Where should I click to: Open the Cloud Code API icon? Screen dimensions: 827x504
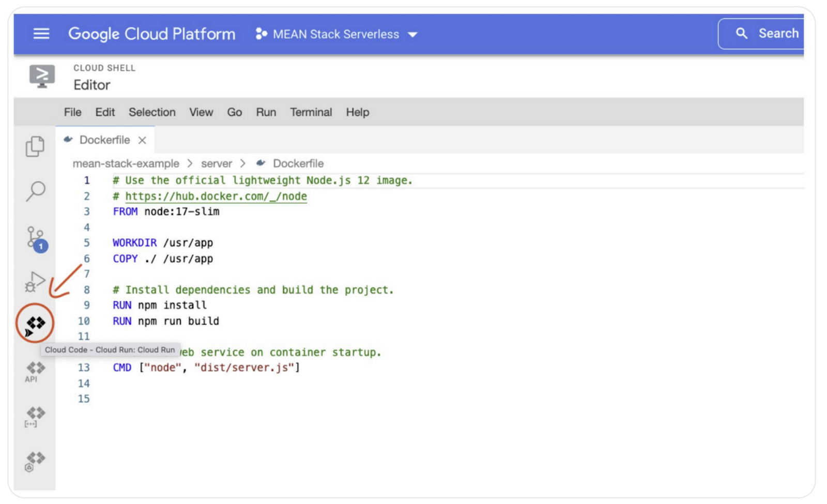[x=35, y=371]
